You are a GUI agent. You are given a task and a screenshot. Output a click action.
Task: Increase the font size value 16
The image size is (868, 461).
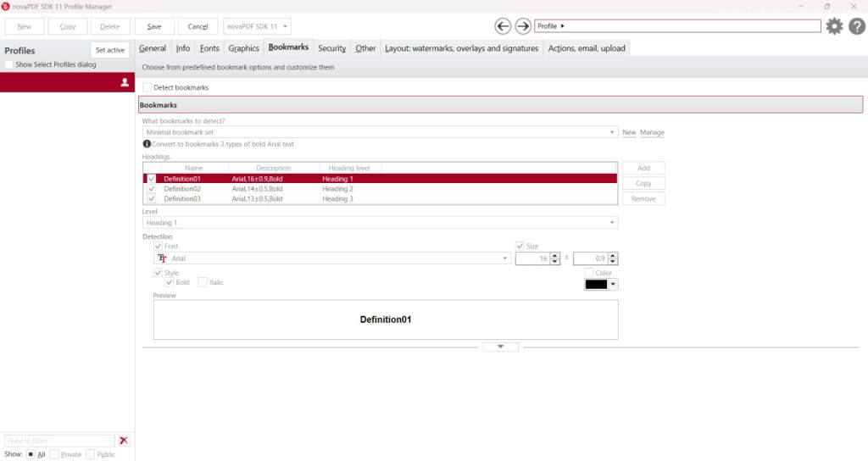[554, 256]
